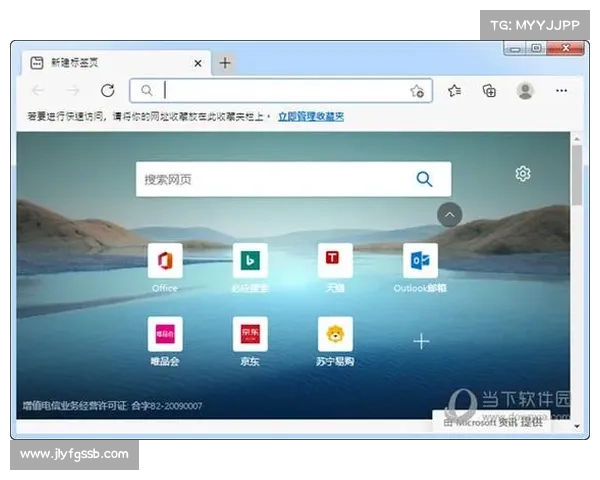This screenshot has height=480, width=600.
Task: Collapse quick links with chevron button
Action: pos(450,214)
